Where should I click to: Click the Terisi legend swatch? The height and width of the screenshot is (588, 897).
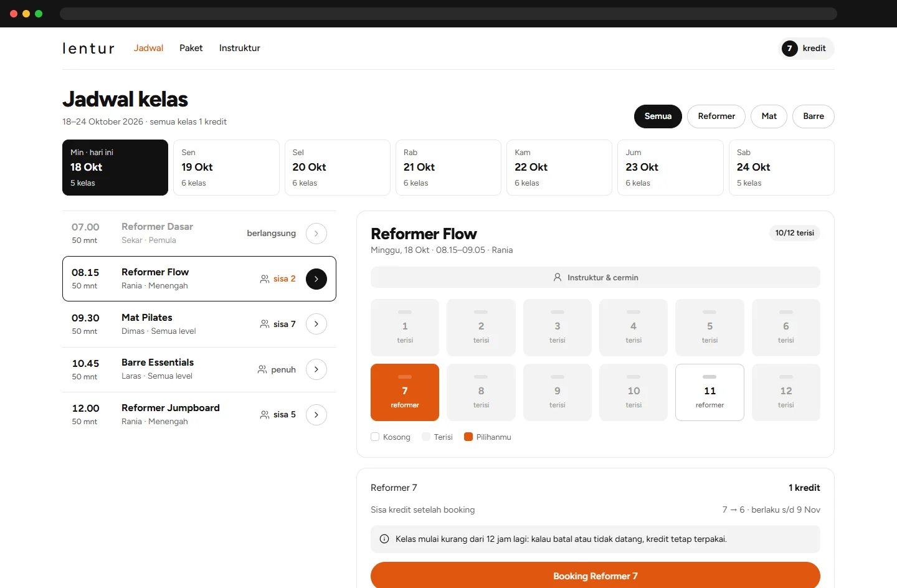point(426,437)
